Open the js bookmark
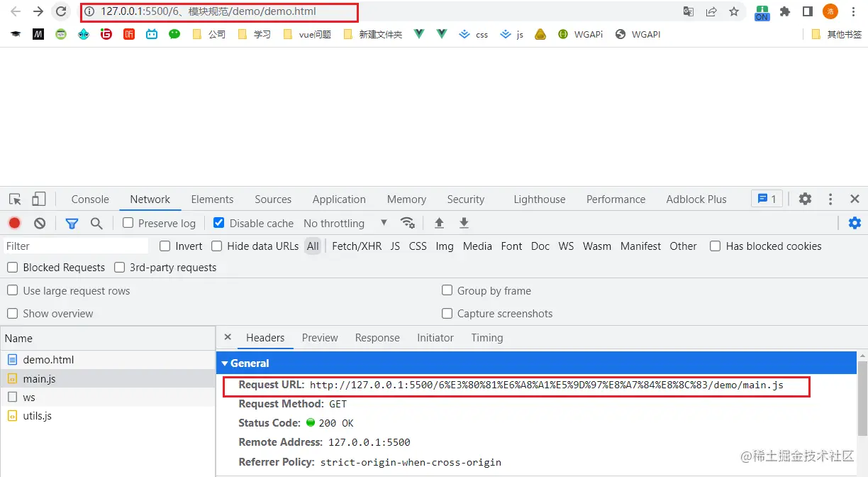This screenshot has width=868, height=477. pos(512,34)
